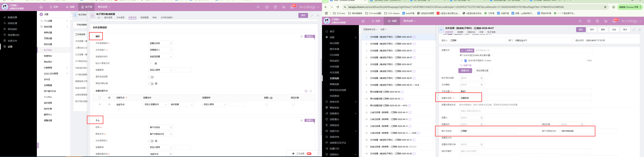Click plus icon below 发起节点 in table
This screenshot has height=157, width=644.
click(x=119, y=110)
